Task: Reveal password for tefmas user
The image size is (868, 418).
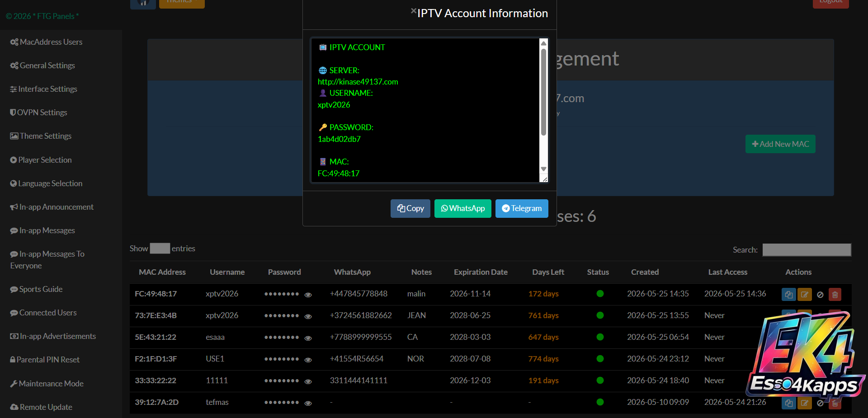Action: [x=308, y=403]
